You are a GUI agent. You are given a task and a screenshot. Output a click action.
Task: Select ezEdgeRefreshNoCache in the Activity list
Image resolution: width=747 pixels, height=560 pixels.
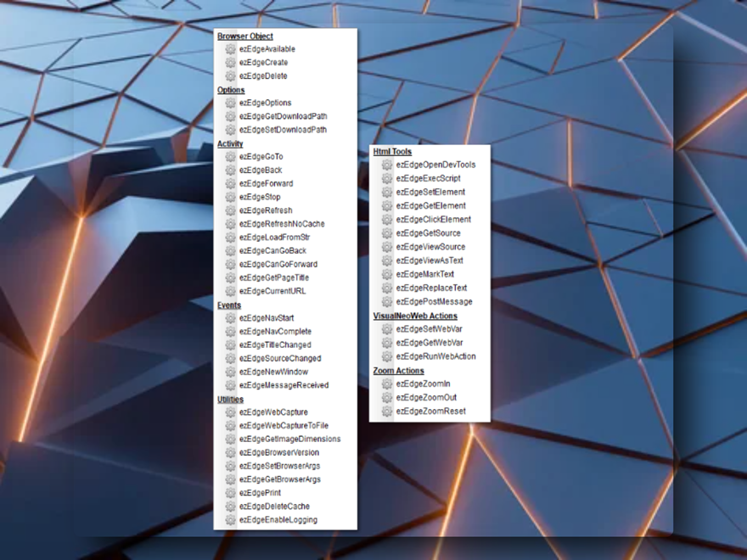pos(281,224)
